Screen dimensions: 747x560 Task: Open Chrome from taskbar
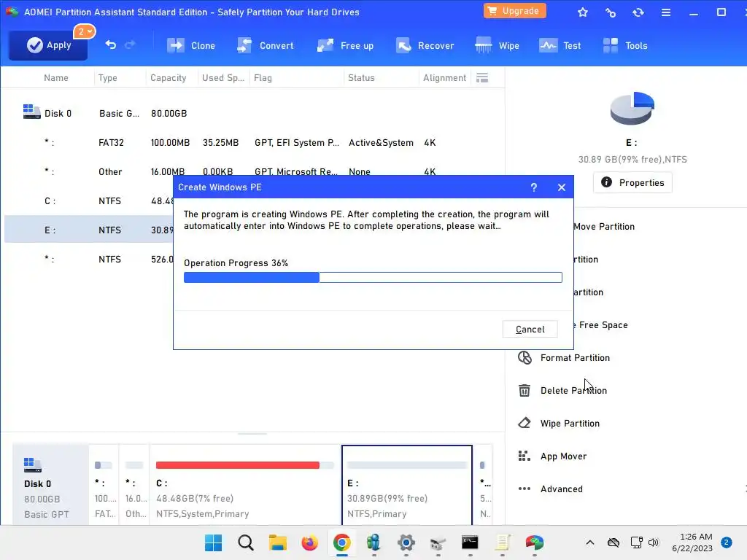pyautogui.click(x=341, y=542)
